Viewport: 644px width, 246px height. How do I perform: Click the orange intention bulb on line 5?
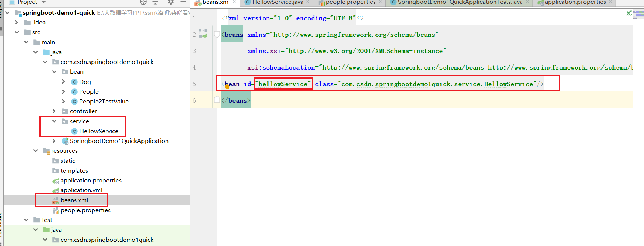(x=227, y=87)
